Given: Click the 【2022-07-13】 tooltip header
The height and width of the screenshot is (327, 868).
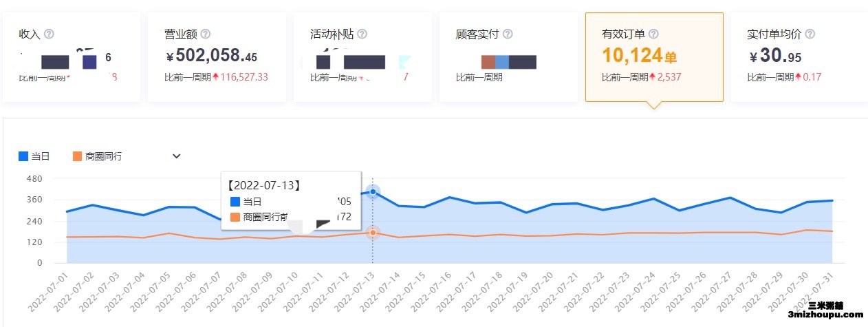Looking at the screenshot, I should (x=263, y=185).
